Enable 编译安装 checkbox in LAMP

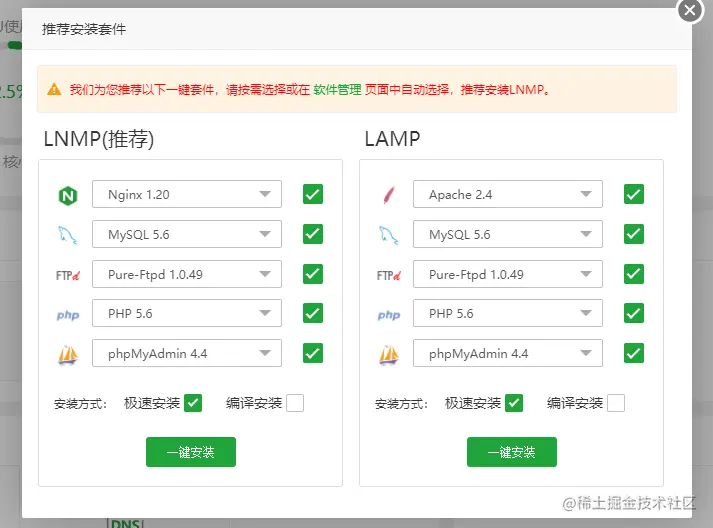coord(616,403)
